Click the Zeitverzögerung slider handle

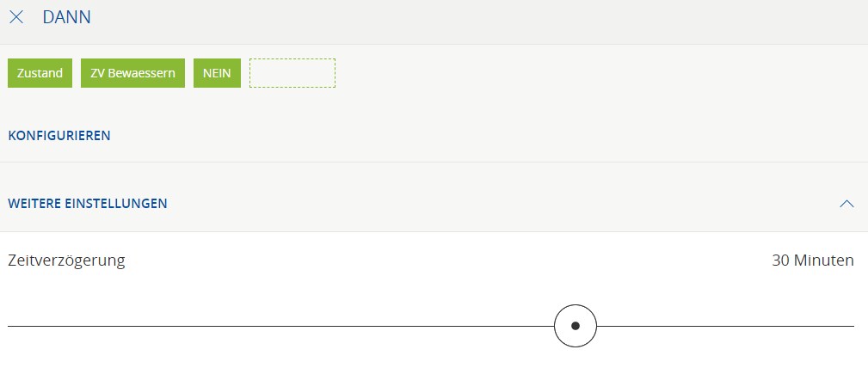pyautogui.click(x=576, y=326)
